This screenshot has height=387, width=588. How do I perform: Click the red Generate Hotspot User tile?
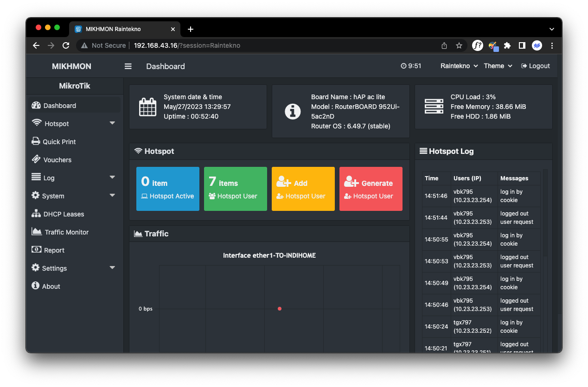(x=371, y=189)
